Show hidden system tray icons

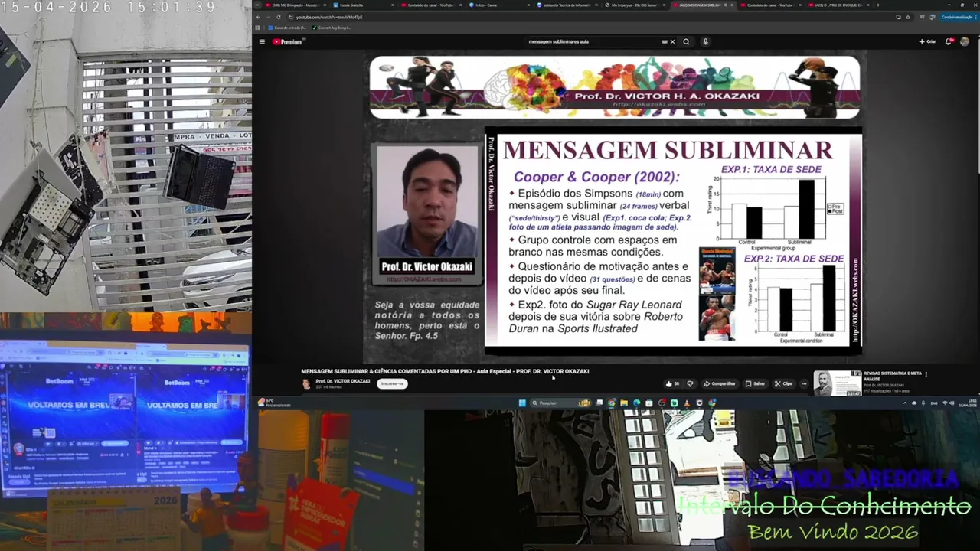(x=905, y=403)
